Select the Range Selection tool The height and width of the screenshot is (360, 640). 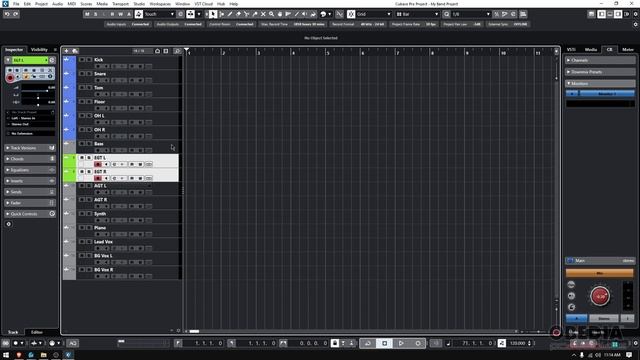click(222, 14)
